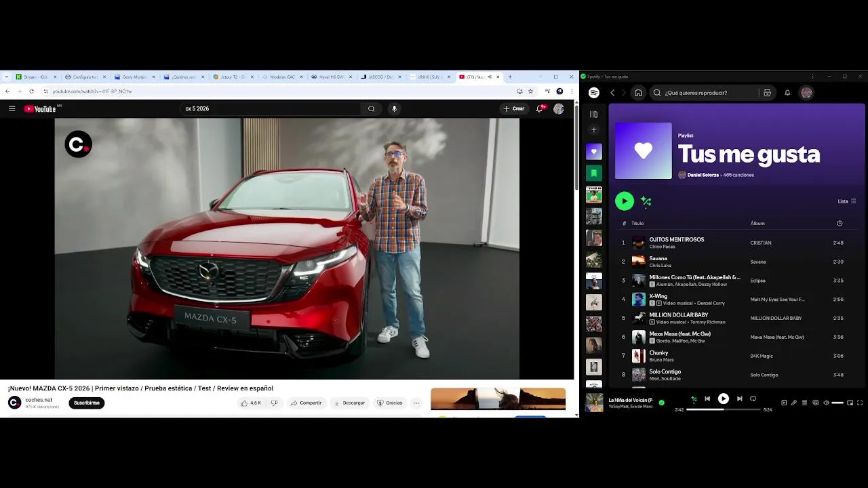Viewport: 868px width, 488px height.
Task: Click Suscribirme button for coches.net
Action: click(x=87, y=403)
